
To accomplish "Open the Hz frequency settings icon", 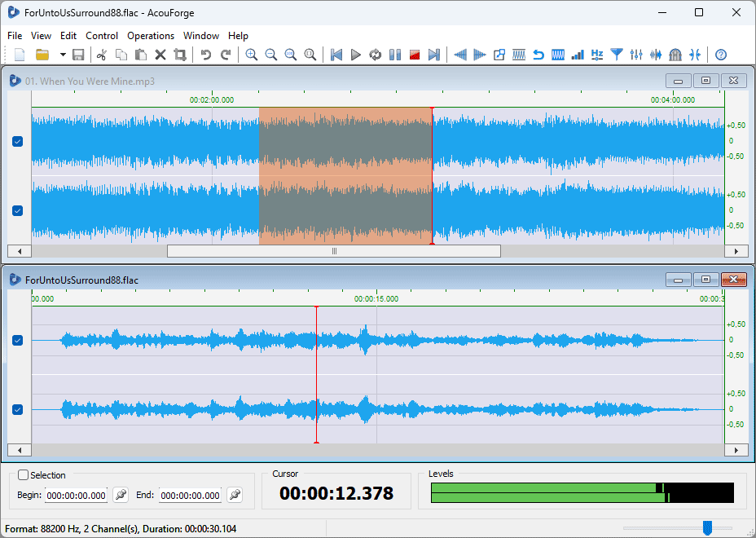I will [597, 55].
